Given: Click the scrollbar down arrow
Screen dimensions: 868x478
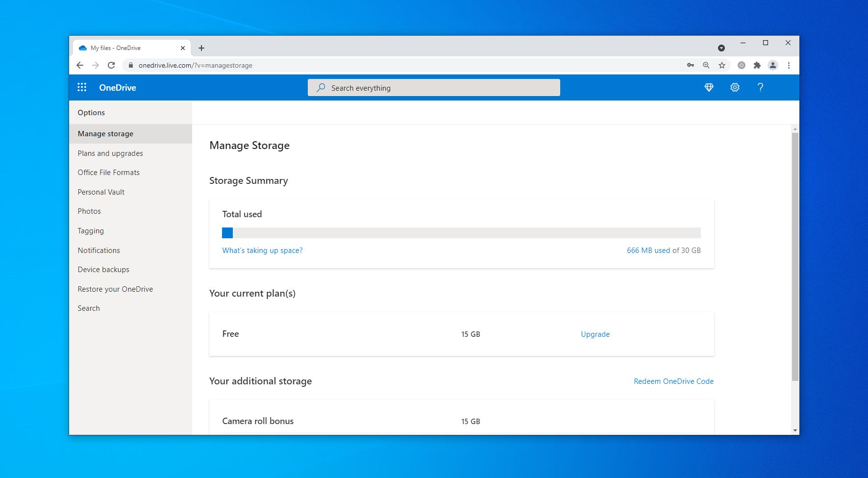Looking at the screenshot, I should click(795, 430).
